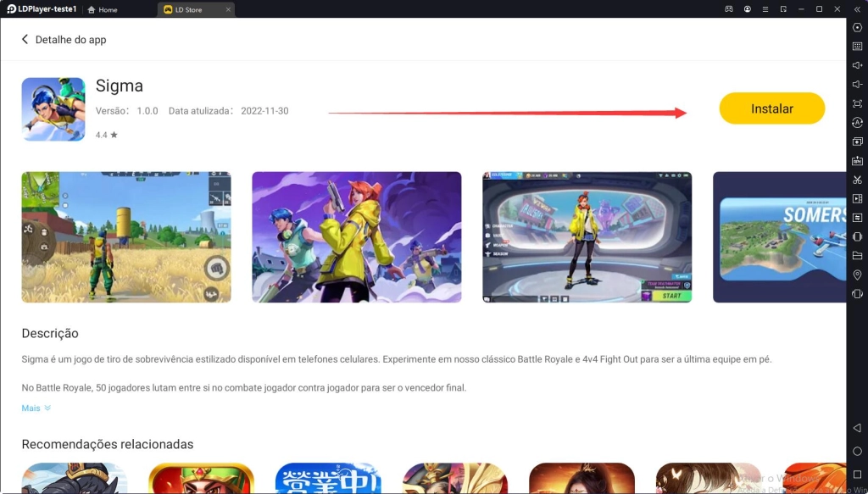
Task: Go back using the Detalhe do app arrow
Action: click(x=25, y=40)
